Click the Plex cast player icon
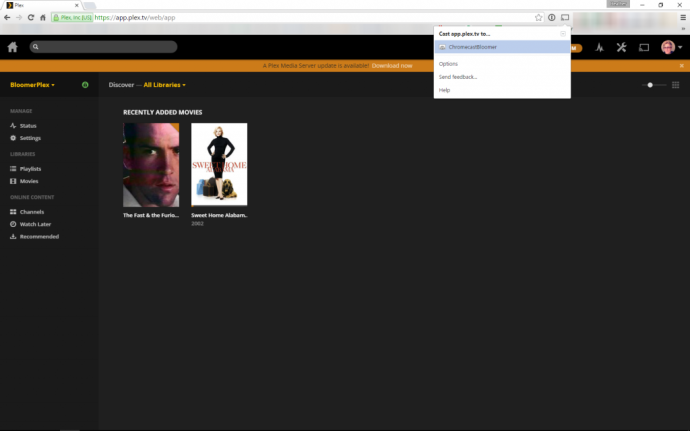690x431 pixels. coord(643,47)
